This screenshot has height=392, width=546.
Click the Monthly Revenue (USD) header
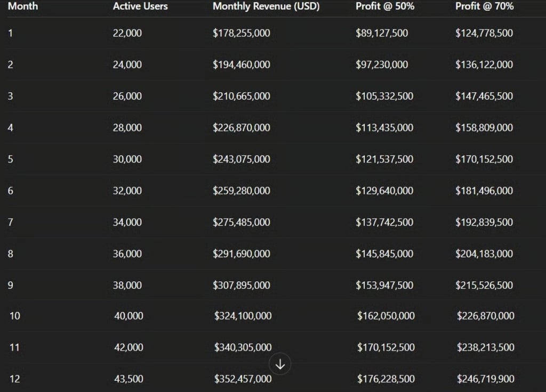[266, 7]
